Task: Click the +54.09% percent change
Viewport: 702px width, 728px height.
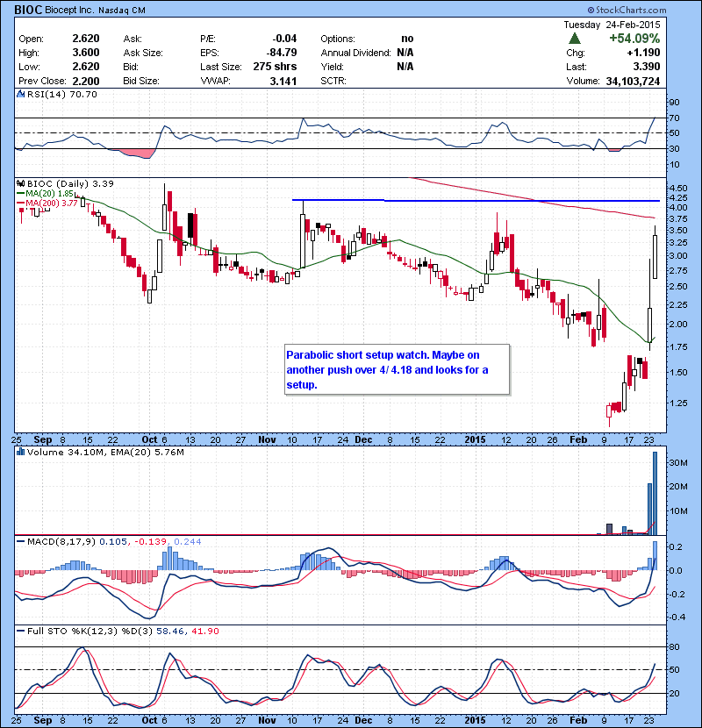Action: click(634, 38)
